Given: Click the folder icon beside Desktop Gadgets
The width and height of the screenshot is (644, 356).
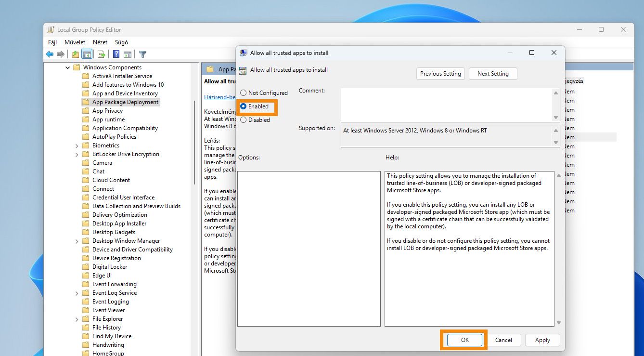Looking at the screenshot, I should click(86, 232).
